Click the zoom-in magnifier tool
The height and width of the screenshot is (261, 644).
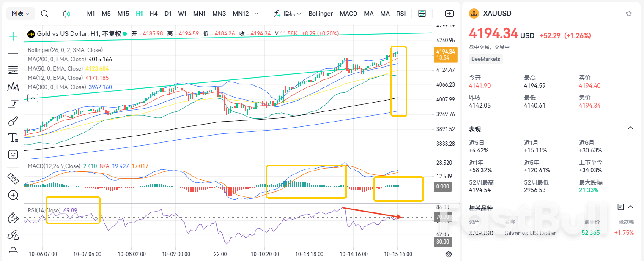(x=13, y=195)
